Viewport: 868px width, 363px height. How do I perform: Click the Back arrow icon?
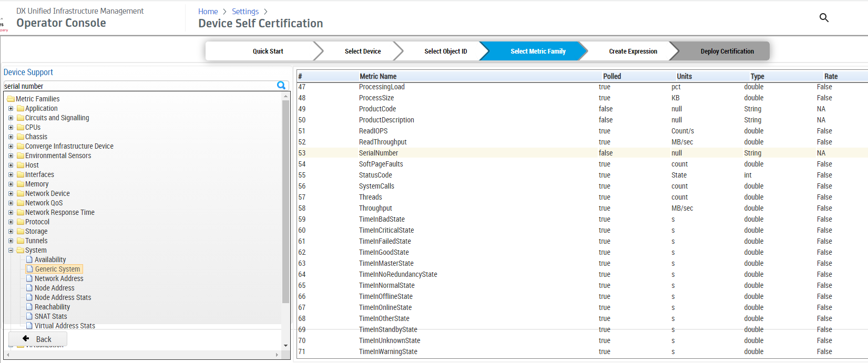click(26, 339)
